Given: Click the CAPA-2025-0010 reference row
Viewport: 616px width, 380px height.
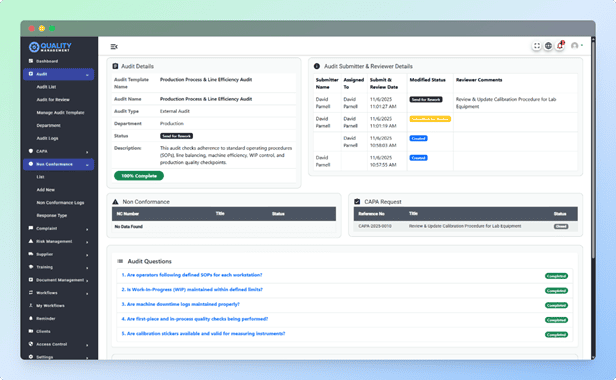Looking at the screenshot, I should [466, 226].
